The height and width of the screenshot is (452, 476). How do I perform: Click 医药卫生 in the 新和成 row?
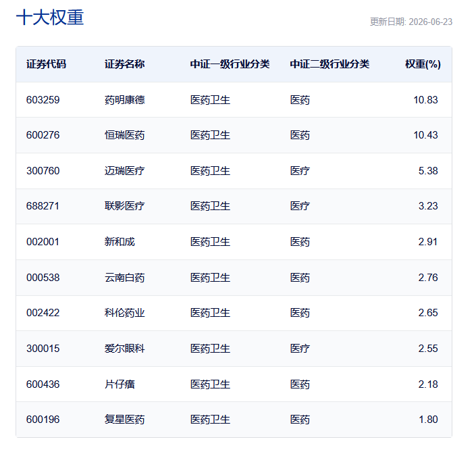(210, 242)
